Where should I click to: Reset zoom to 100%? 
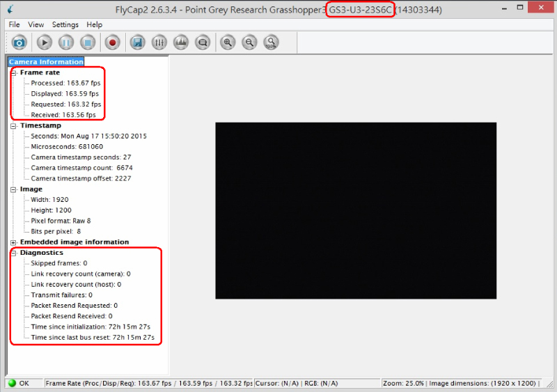(x=271, y=42)
